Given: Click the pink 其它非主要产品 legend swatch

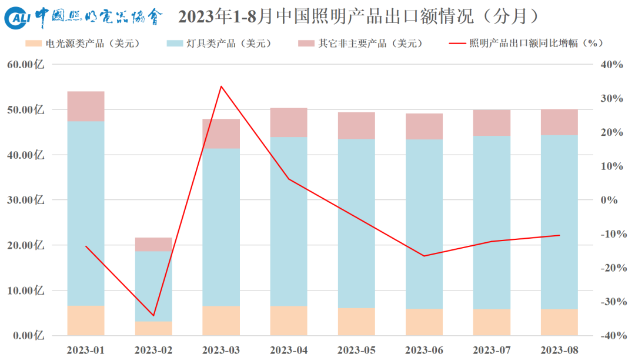Looking at the screenshot, I should 306,44.
